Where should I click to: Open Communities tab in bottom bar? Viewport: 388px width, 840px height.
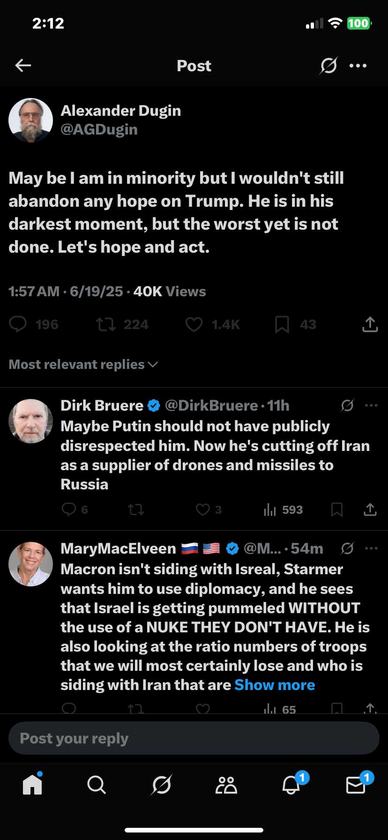pos(226,785)
